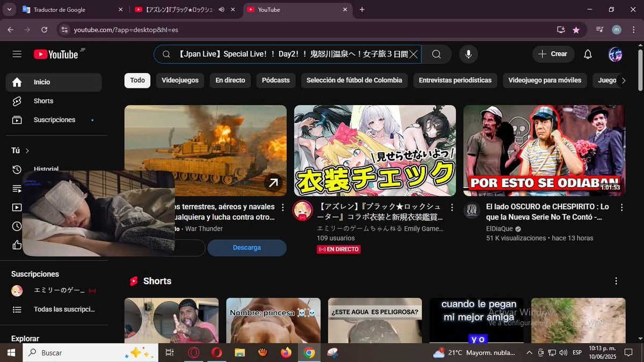This screenshot has width=644, height=362.
Task: Go back in Chrome
Action: click(x=10, y=30)
